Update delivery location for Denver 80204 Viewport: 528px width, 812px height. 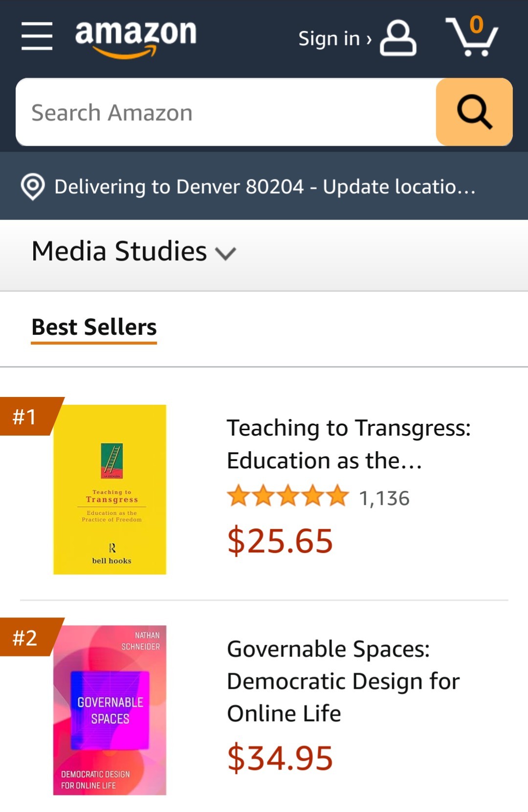pyautogui.click(x=264, y=187)
